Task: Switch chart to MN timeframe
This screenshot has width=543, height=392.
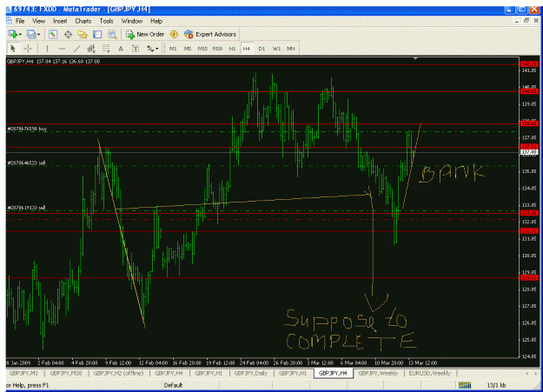Action: 290,49
